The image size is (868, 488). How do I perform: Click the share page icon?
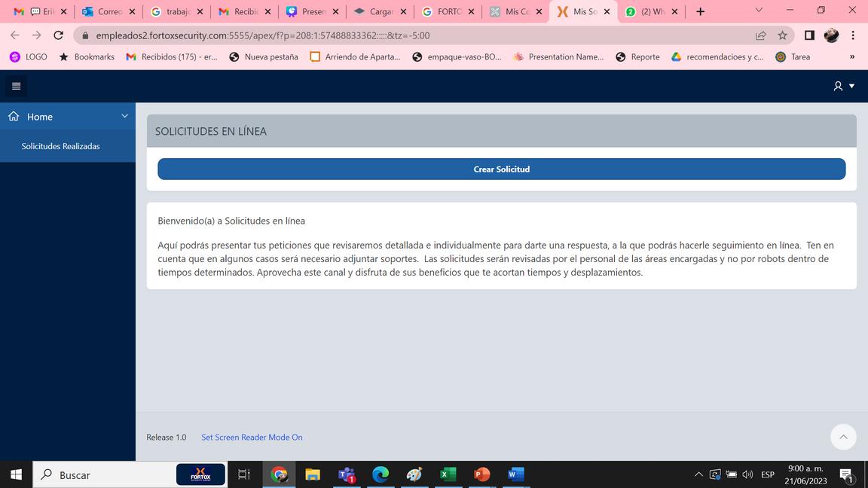pos(760,35)
